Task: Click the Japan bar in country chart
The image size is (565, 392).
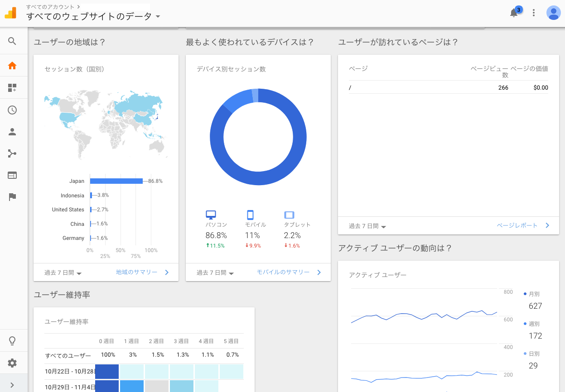Action: pos(116,181)
